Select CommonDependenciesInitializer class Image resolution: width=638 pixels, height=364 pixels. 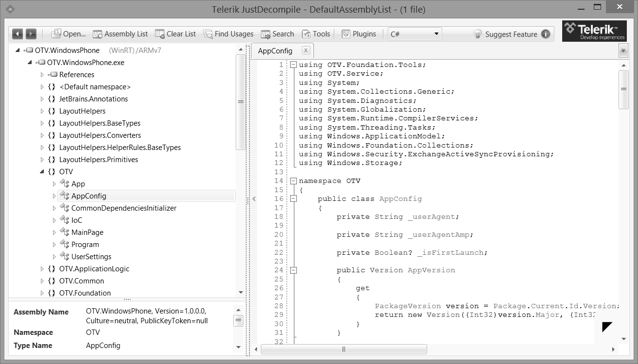tap(124, 208)
